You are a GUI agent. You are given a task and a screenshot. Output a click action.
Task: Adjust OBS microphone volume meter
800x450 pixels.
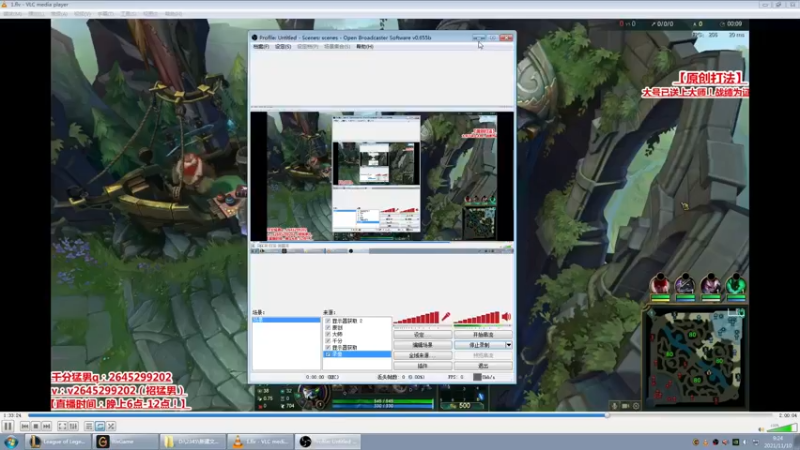coord(416,318)
